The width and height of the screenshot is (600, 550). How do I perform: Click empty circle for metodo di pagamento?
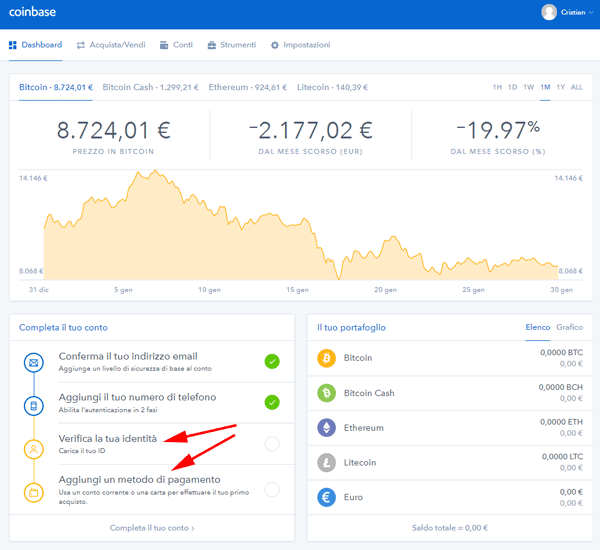click(x=272, y=489)
